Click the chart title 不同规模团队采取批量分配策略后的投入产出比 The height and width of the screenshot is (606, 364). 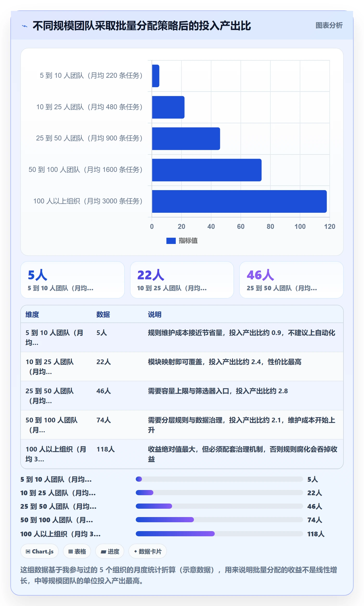coord(142,26)
